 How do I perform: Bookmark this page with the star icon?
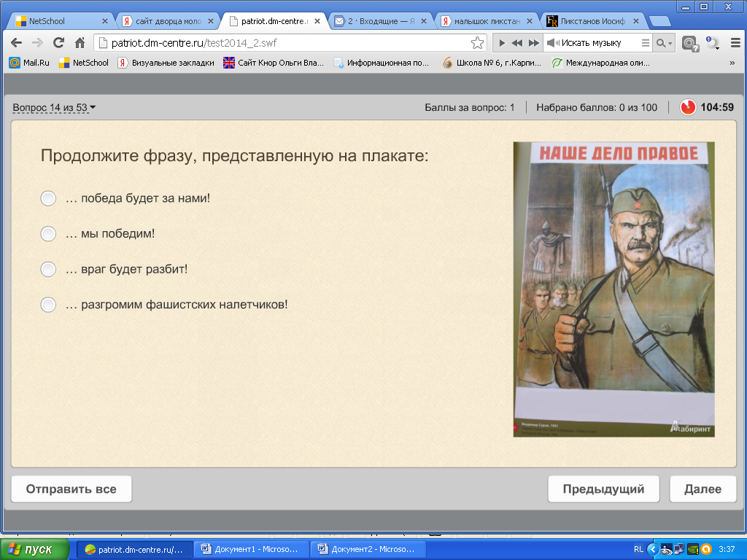coord(477,43)
